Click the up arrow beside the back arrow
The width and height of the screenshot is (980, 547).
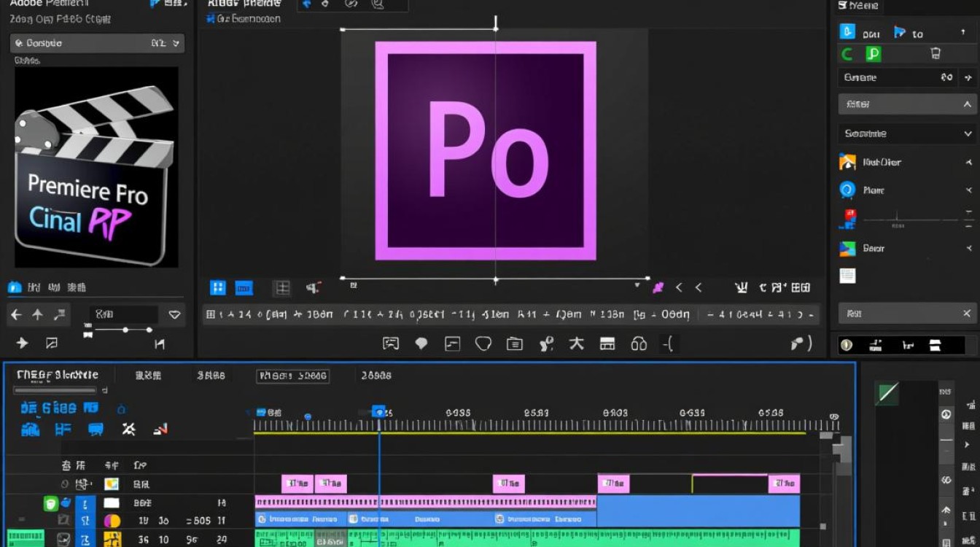(x=37, y=315)
